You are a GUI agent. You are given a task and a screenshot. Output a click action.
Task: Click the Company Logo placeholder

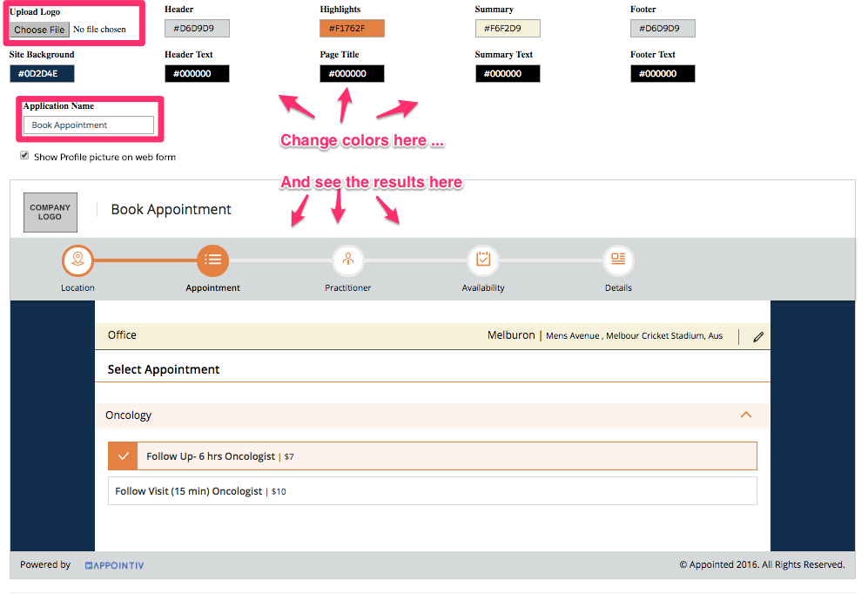coord(50,212)
